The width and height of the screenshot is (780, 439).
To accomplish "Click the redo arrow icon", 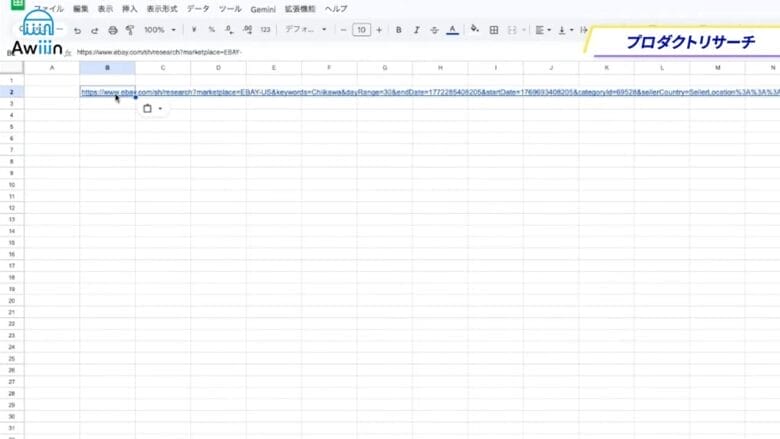I will coord(94,30).
